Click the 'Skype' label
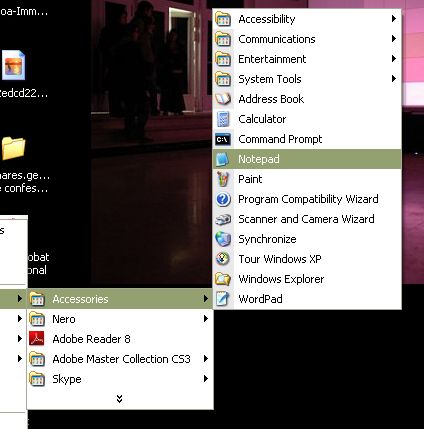Screen dimensions: 424x429 point(67,379)
